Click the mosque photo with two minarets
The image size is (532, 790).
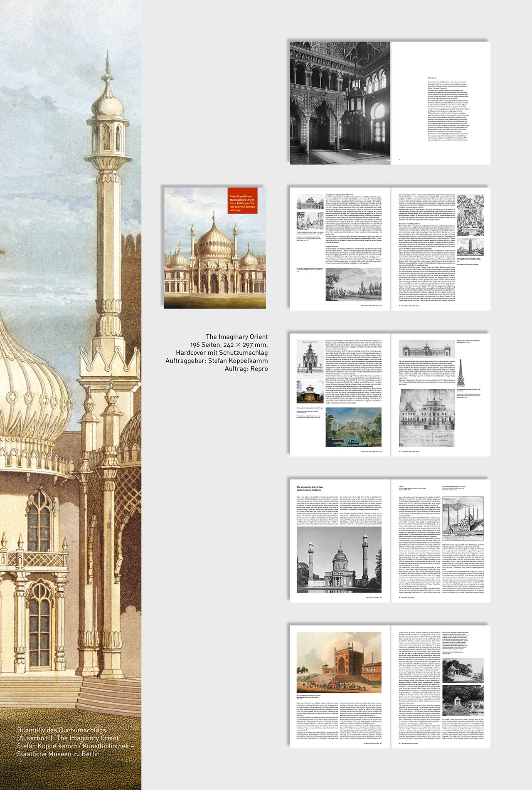339,560
